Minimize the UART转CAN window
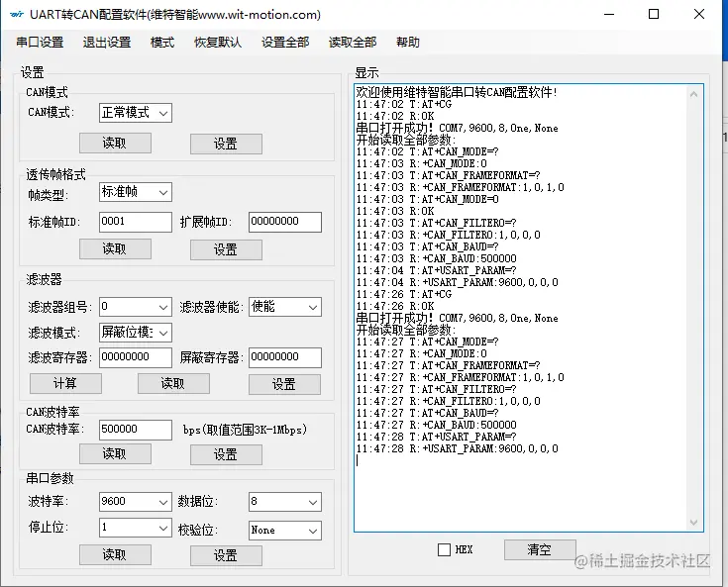The height and width of the screenshot is (587, 728). point(609,15)
